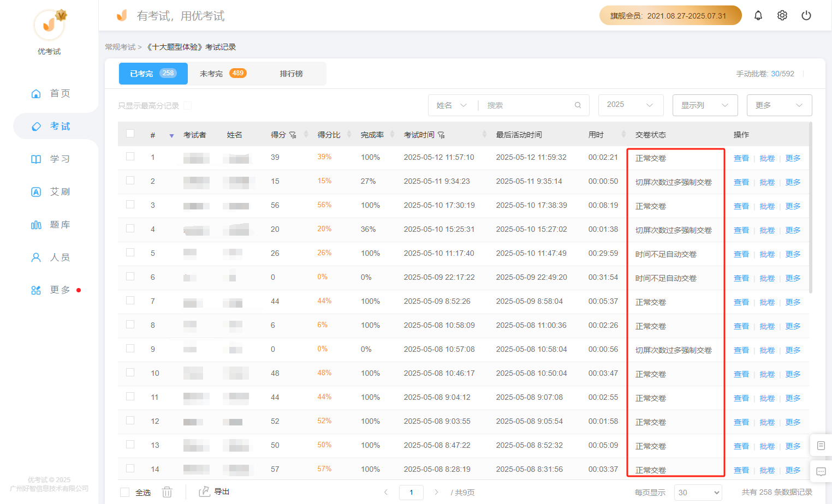This screenshot has width=832, height=504.
Task: Open 姓名 search-type dropdown
Action: click(x=452, y=105)
